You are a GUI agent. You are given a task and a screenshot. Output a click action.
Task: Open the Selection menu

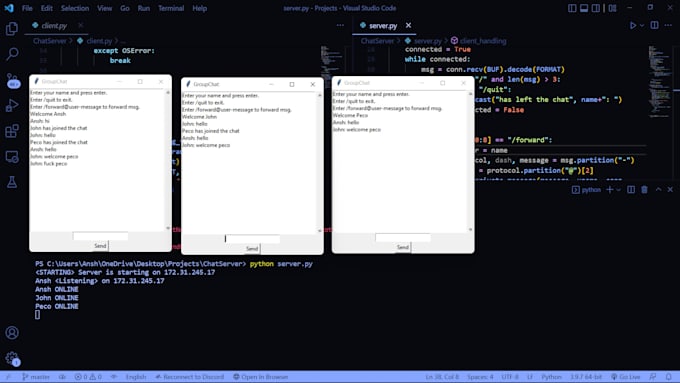click(x=75, y=8)
